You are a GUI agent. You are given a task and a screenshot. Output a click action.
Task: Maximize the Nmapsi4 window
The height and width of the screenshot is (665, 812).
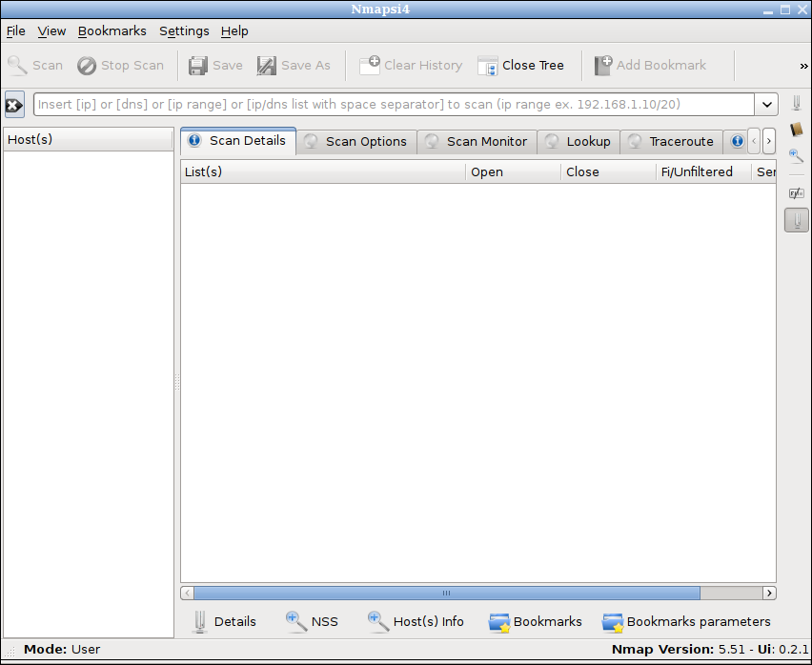coord(785,10)
